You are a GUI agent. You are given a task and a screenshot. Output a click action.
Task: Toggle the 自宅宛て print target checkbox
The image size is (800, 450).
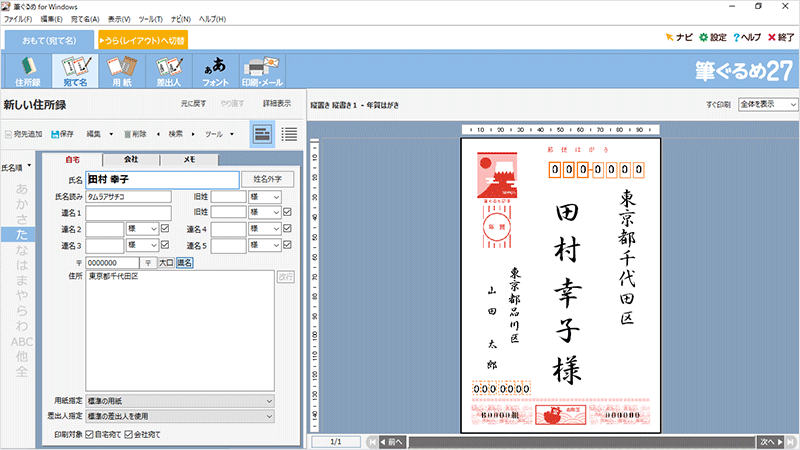[90, 435]
